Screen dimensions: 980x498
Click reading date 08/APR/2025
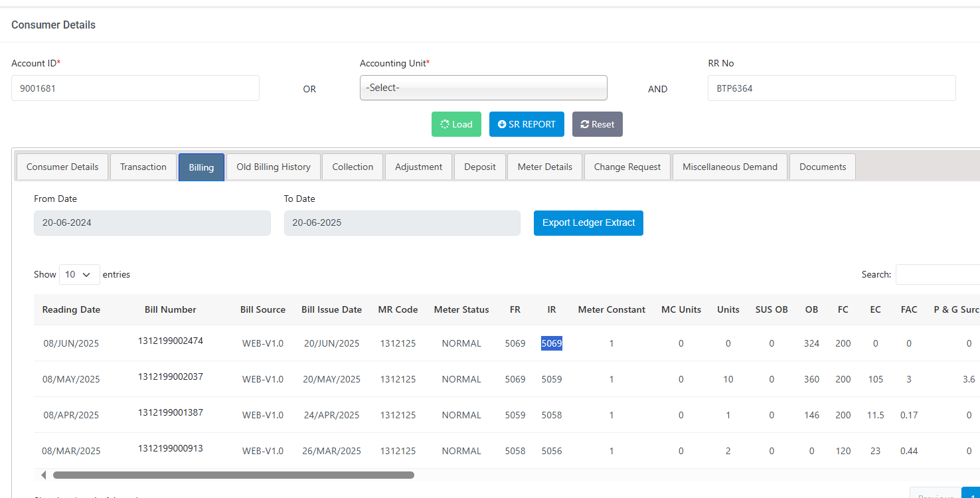click(x=71, y=415)
